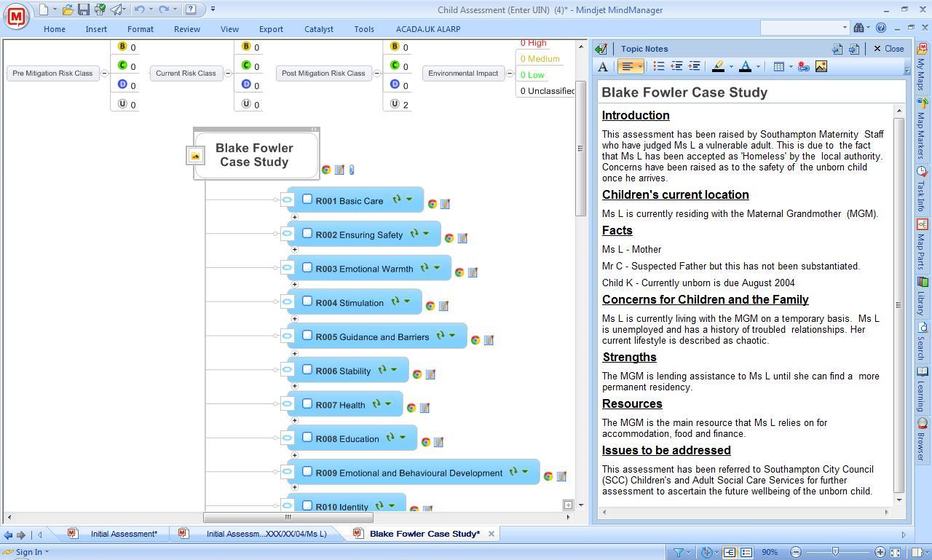Apply highlight color swatch in Topic Notes
This screenshot has width=932, height=560.
[x=718, y=66]
